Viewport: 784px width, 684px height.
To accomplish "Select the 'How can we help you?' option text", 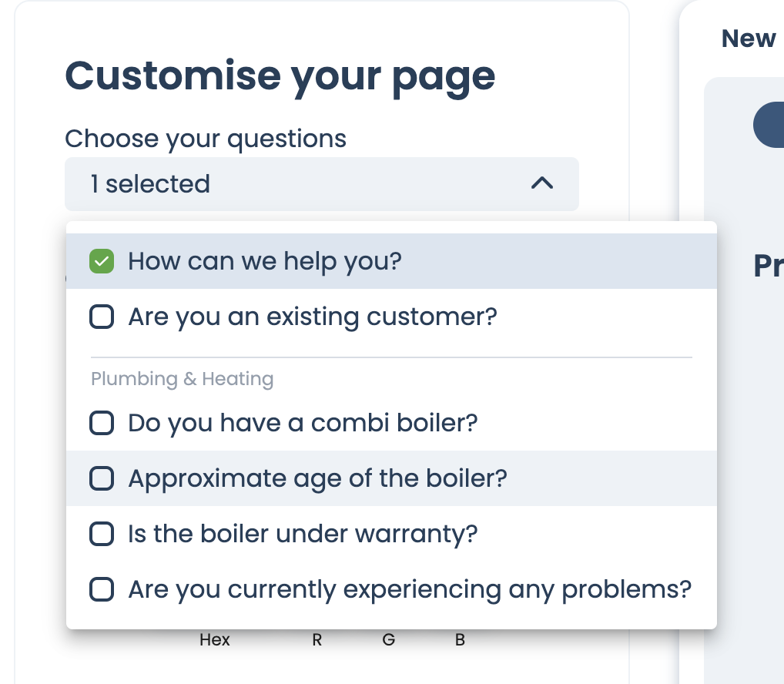I will 265,262.
